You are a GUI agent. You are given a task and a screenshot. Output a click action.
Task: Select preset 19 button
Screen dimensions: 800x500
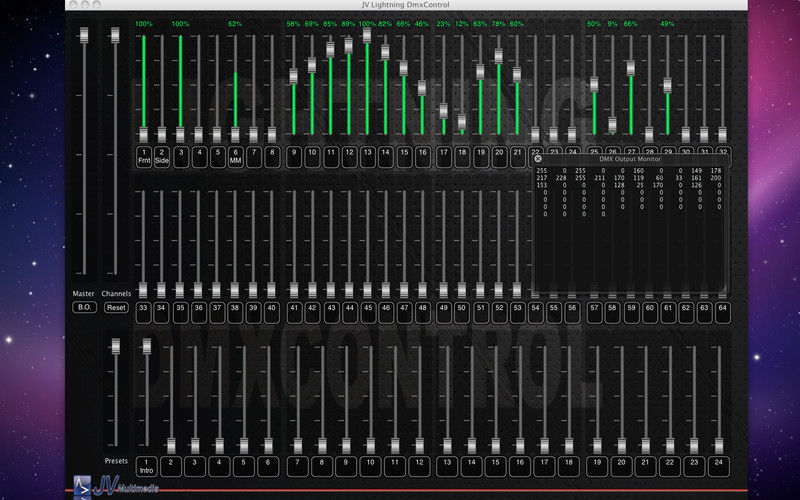(597, 466)
